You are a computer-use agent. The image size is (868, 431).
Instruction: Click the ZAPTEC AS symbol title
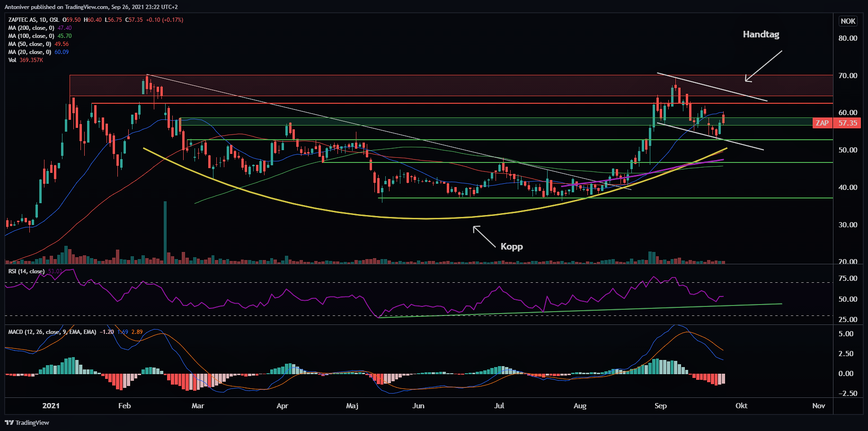34,20
